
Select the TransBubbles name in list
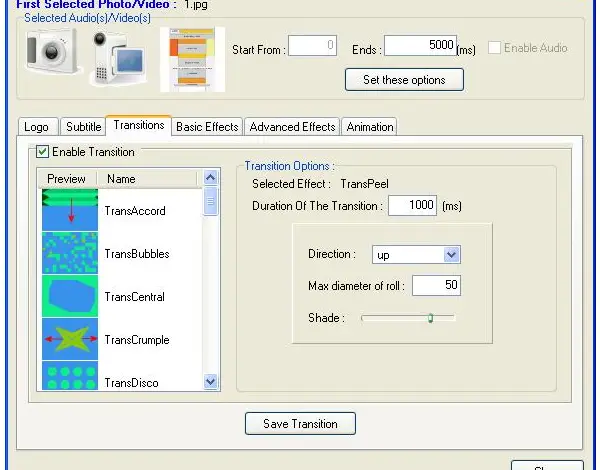(x=137, y=254)
